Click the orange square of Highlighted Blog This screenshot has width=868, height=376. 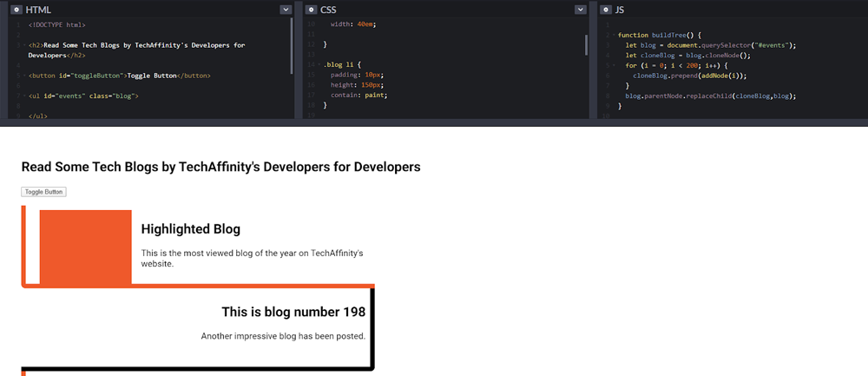click(x=85, y=247)
